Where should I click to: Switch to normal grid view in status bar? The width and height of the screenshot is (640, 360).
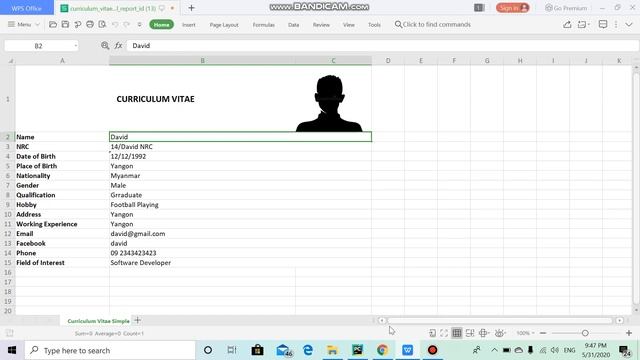pos(457,333)
